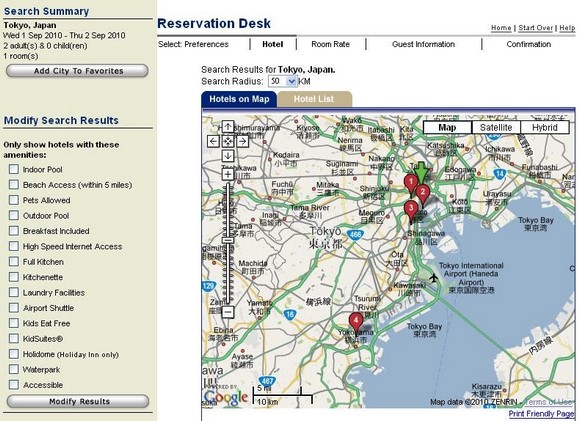Click route 129 shield on map
The width and height of the screenshot is (580, 421).
click(209, 286)
